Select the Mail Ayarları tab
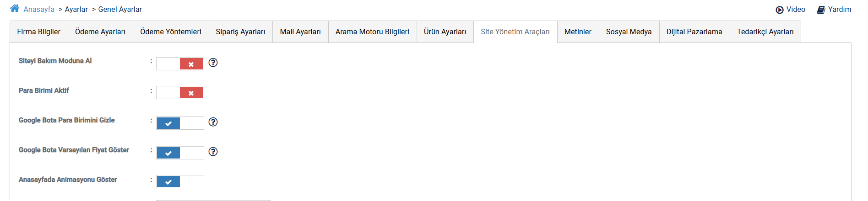Screen dimensions: 868x201 [x=300, y=32]
